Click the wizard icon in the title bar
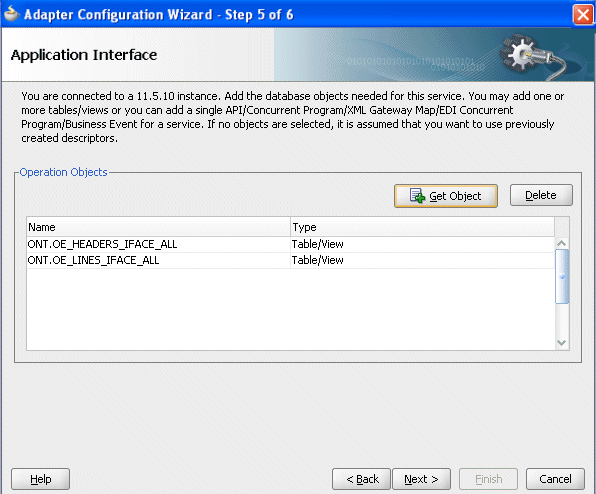This screenshot has width=596, height=494. [x=11, y=14]
